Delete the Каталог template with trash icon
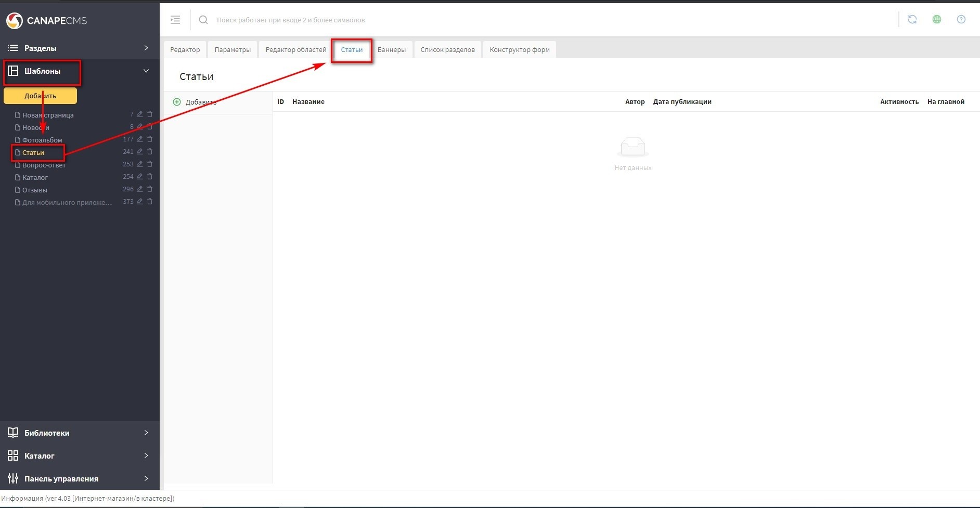 click(x=150, y=177)
